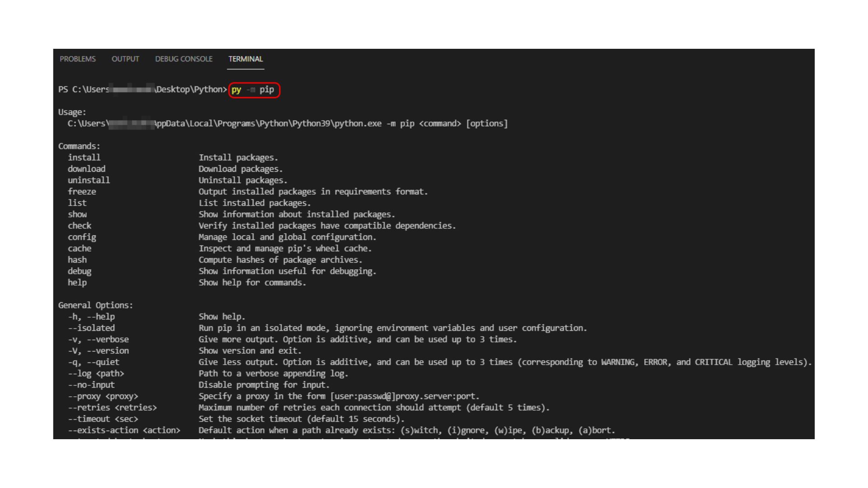Click the TERMINAL tab
This screenshot has height=488, width=868.
tap(245, 59)
